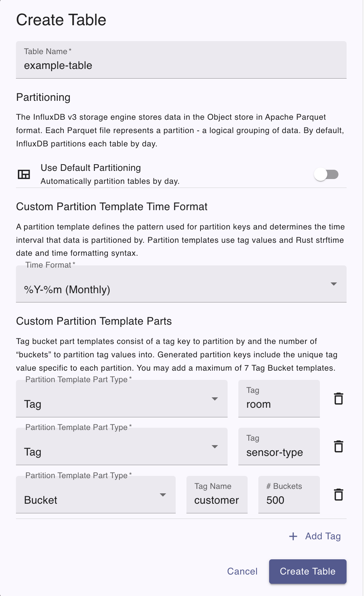
Task: Click the Create Table button
Action: click(307, 572)
